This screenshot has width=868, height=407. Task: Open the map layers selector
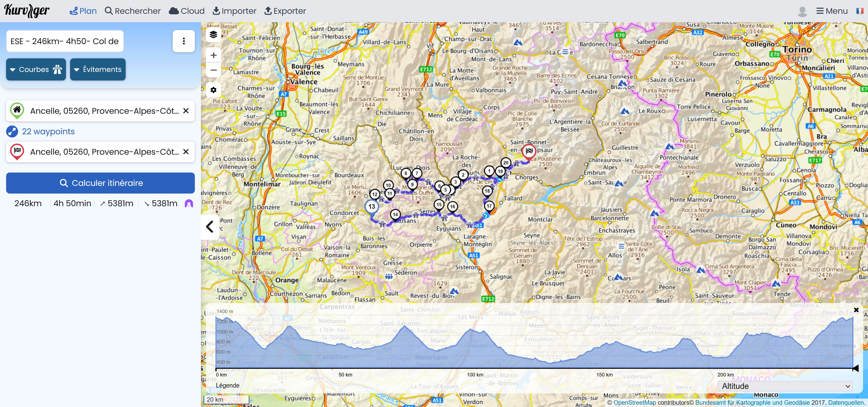213,35
